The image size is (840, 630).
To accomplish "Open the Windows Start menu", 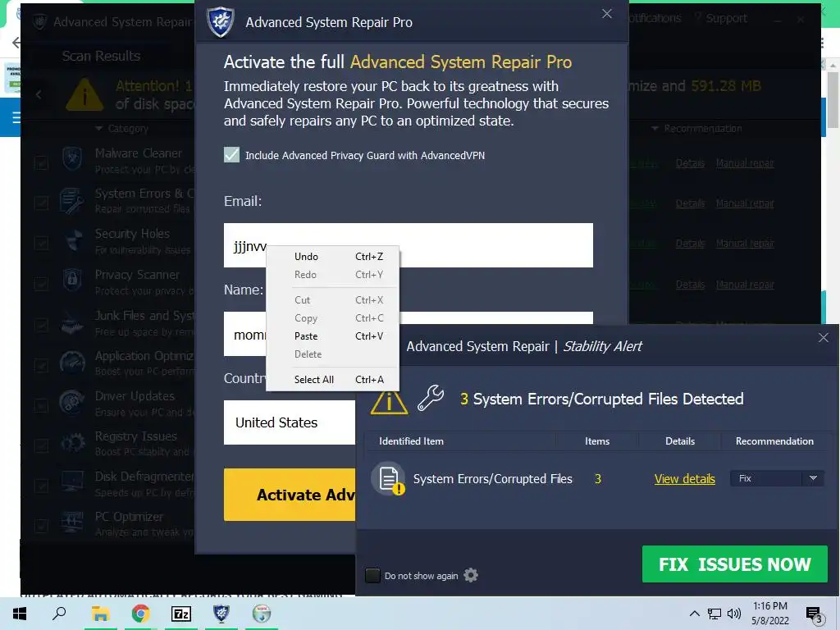I will [20, 614].
